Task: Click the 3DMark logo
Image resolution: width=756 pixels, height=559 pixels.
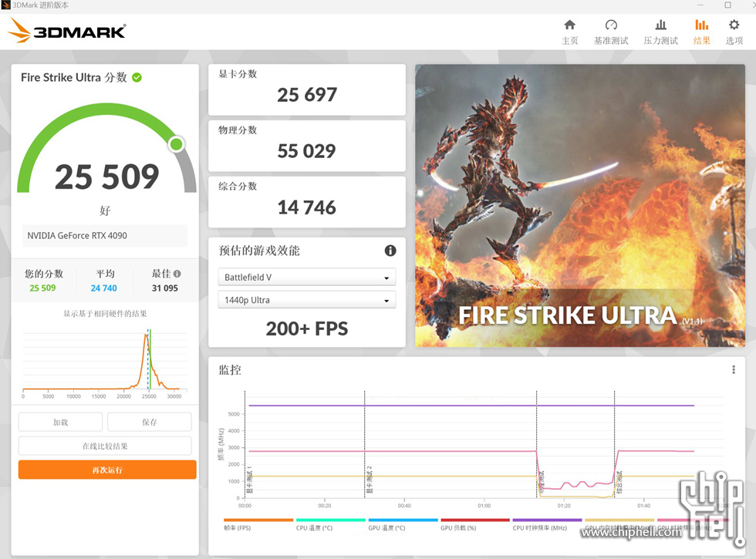Action: coord(67,32)
